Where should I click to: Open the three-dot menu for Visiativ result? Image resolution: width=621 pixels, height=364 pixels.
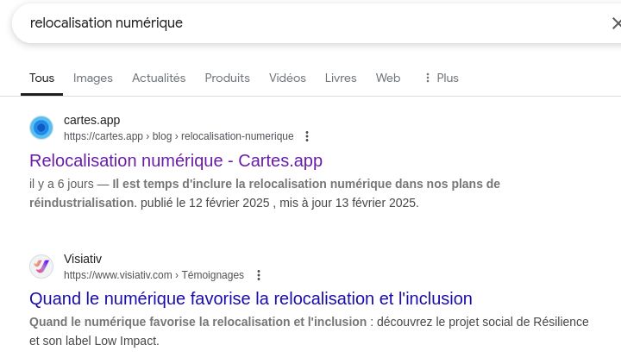(x=259, y=275)
